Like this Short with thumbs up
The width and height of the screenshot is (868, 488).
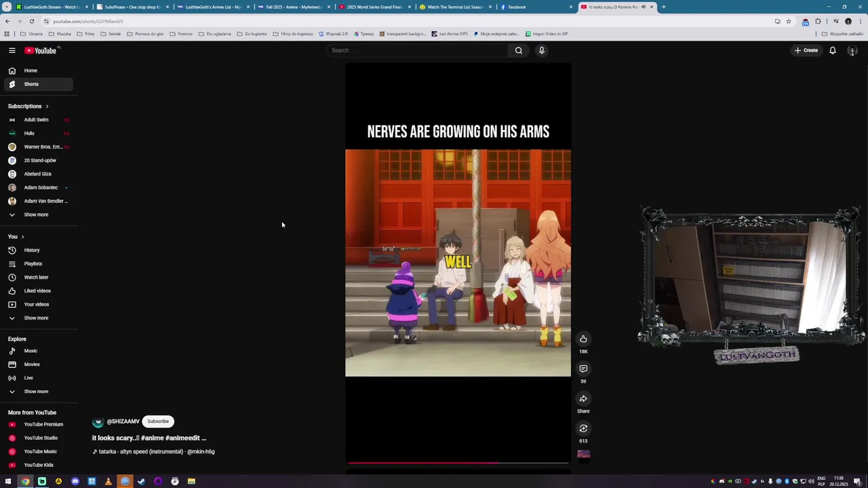(x=583, y=339)
